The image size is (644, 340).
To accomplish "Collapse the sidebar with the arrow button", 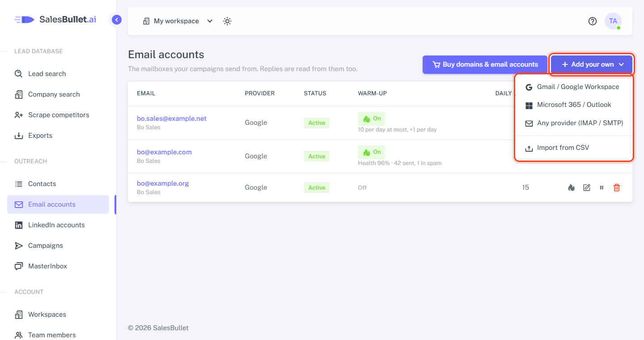I will (x=117, y=20).
